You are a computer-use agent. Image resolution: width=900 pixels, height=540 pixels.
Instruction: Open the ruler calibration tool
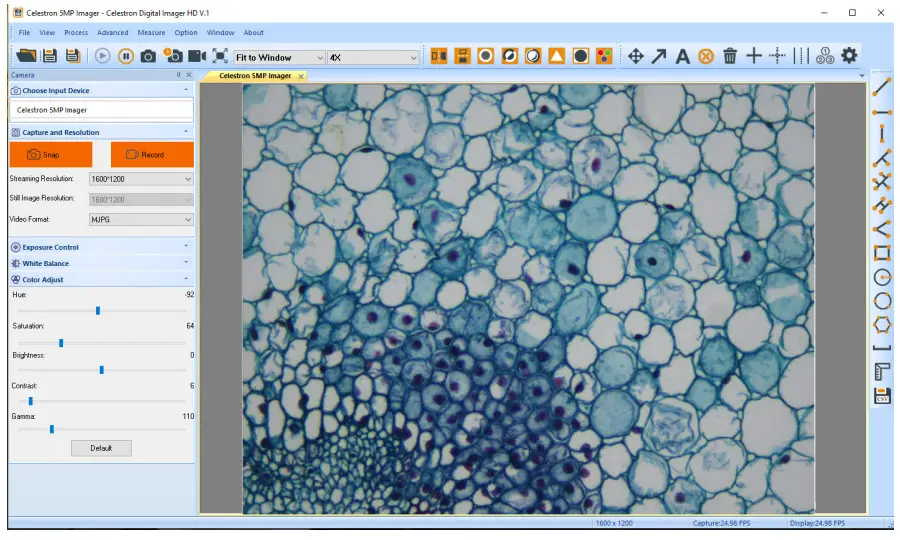(882, 371)
